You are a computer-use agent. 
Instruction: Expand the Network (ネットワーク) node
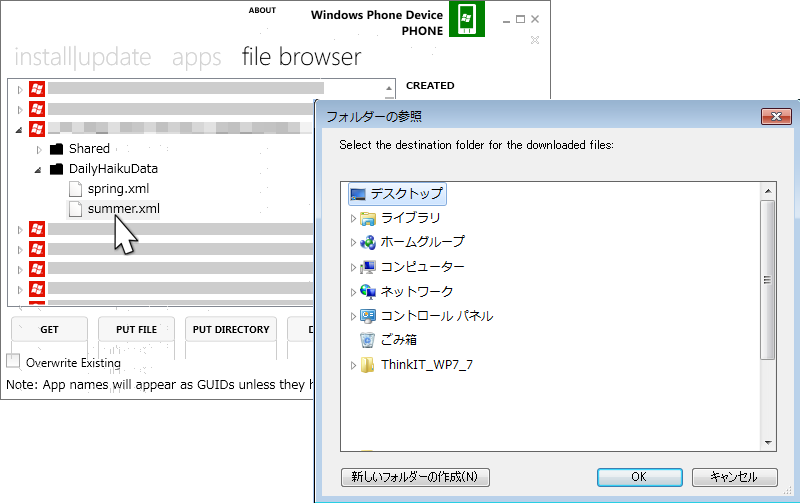click(353, 292)
